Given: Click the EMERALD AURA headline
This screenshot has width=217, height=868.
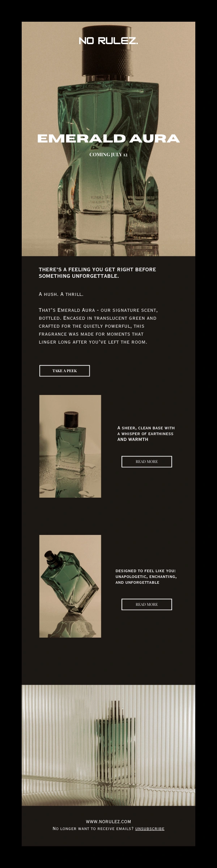Looking at the screenshot, I should pos(109,139).
